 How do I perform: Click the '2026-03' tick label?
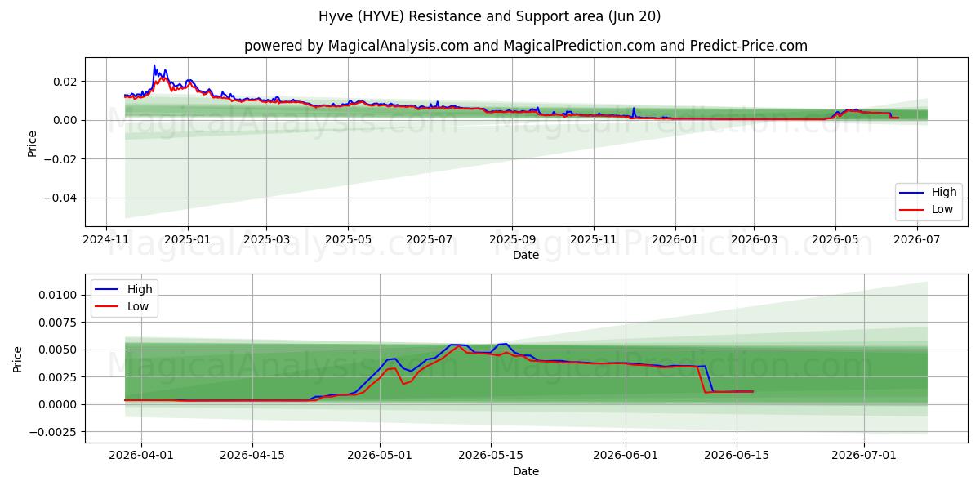(755, 240)
